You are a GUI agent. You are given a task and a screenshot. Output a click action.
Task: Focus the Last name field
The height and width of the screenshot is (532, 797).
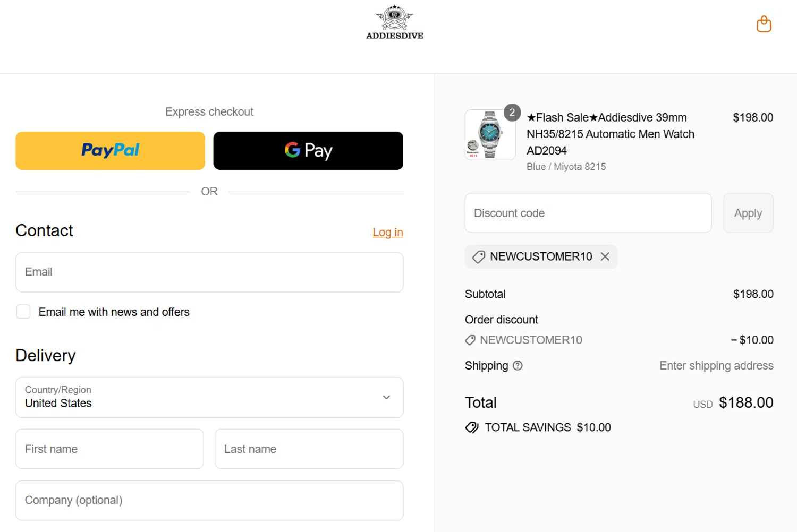tap(309, 449)
